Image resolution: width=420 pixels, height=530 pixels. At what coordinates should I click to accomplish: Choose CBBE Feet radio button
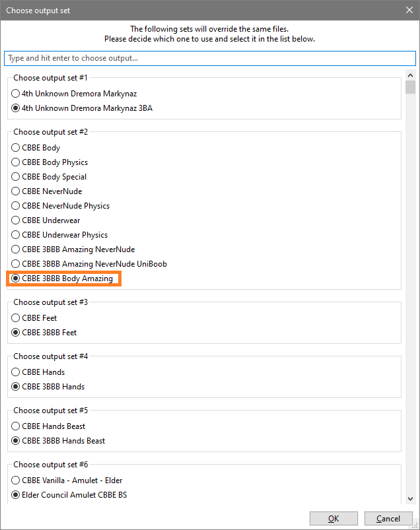pos(34,318)
